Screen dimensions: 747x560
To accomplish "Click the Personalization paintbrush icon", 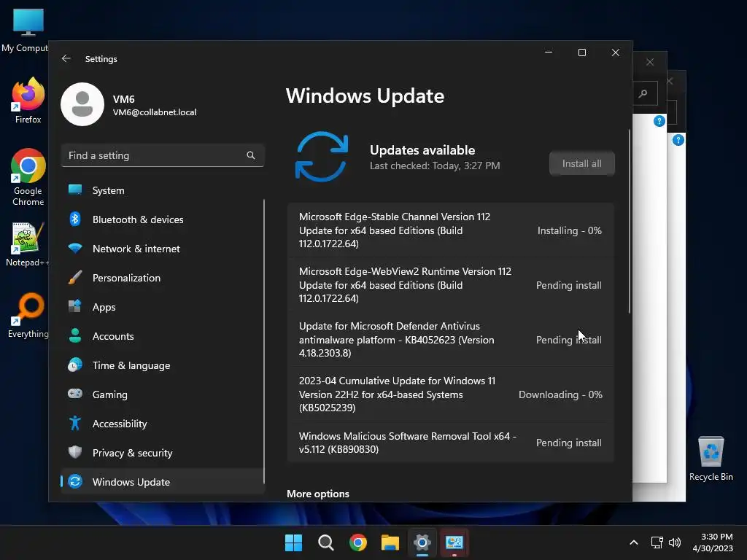I will tap(75, 277).
